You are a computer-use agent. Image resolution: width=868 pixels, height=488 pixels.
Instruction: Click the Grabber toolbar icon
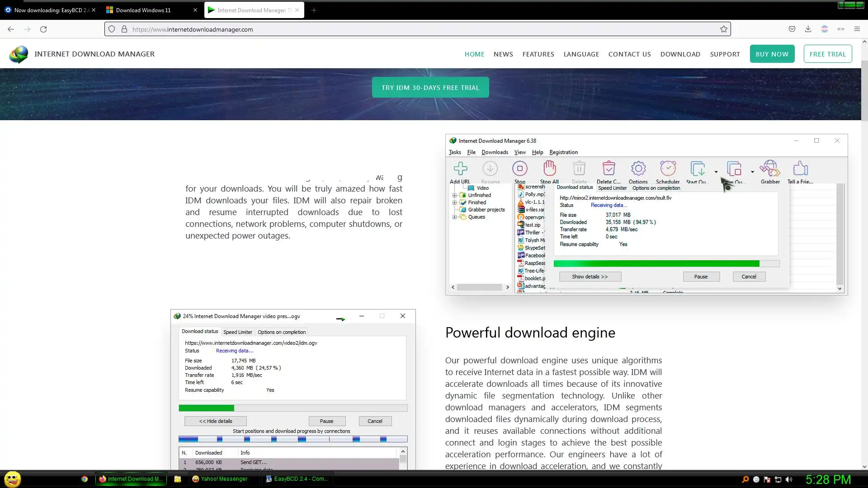(x=769, y=169)
